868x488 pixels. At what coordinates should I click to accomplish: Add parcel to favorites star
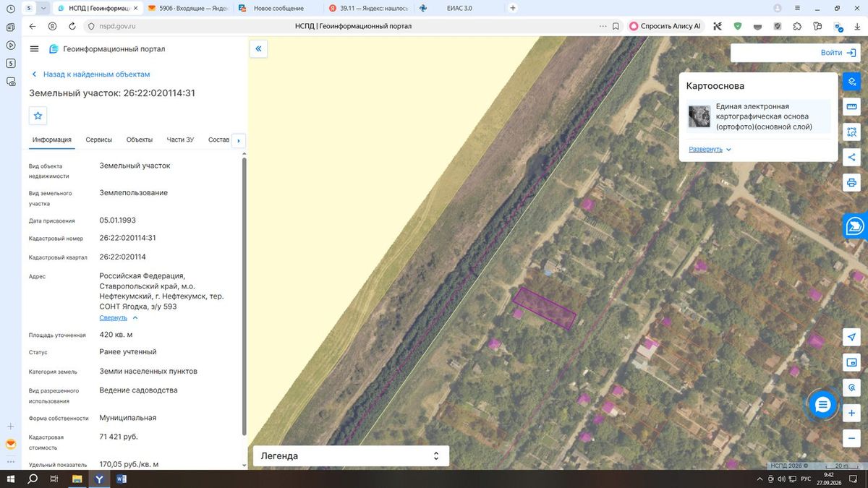point(38,116)
